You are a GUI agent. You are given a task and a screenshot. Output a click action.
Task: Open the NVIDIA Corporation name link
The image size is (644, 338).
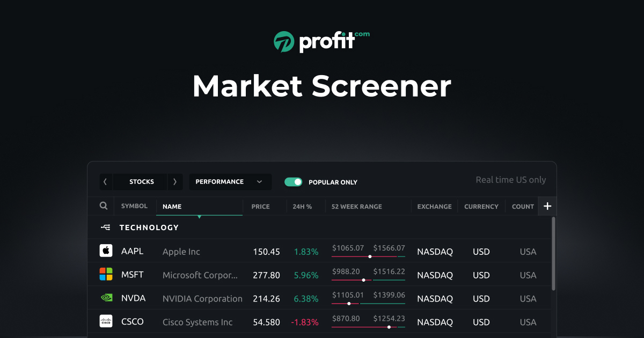coord(202,299)
